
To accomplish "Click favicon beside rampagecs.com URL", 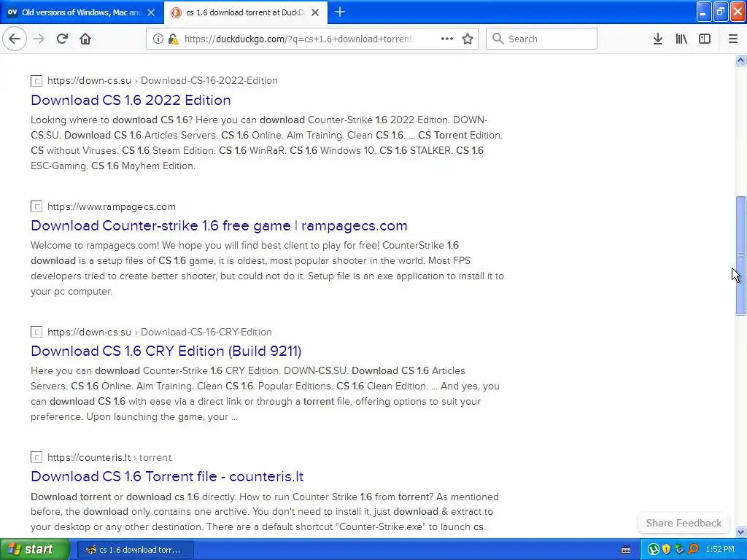I will click(36, 206).
